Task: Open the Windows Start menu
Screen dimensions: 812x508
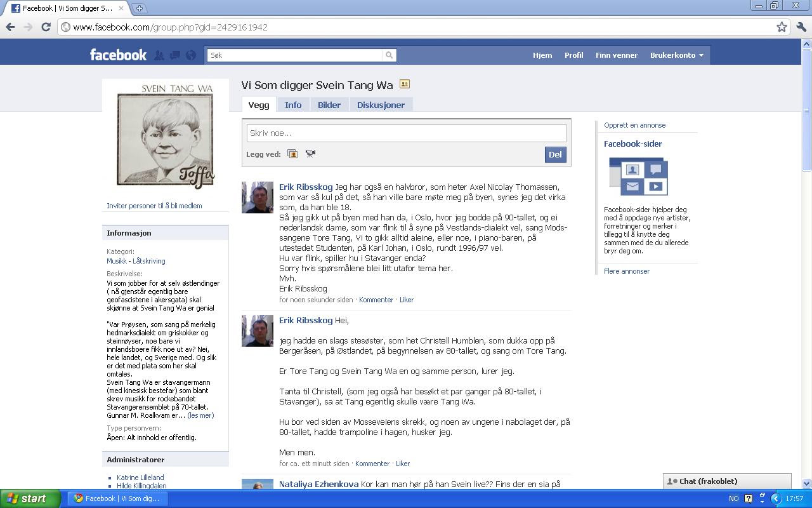Action: pyautogui.click(x=30, y=498)
